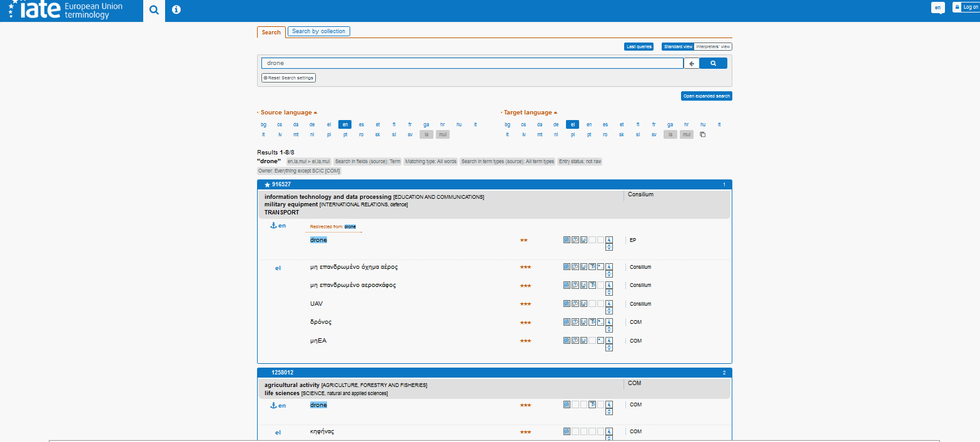This screenshot has width=980, height=442.
Task: Open definition icon on the κηφήνας row
Action: coord(567,431)
